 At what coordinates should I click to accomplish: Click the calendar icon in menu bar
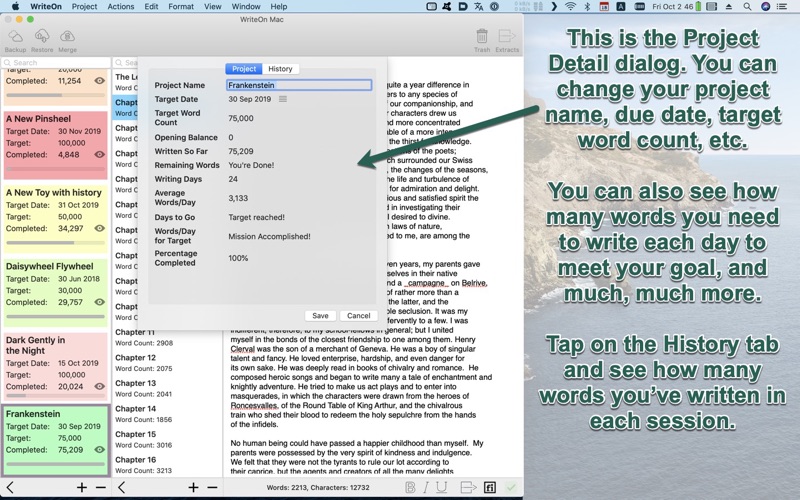click(x=604, y=7)
